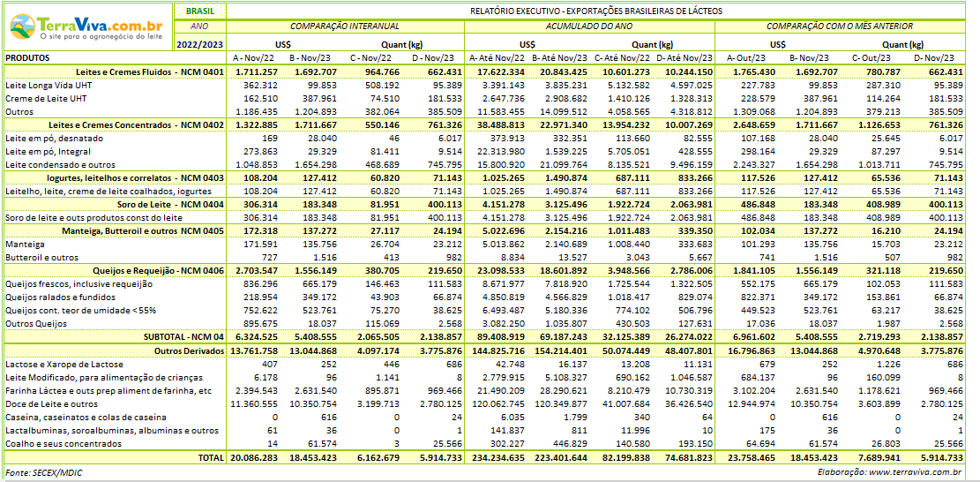Click the Outros Derivados category heading

(x=189, y=350)
